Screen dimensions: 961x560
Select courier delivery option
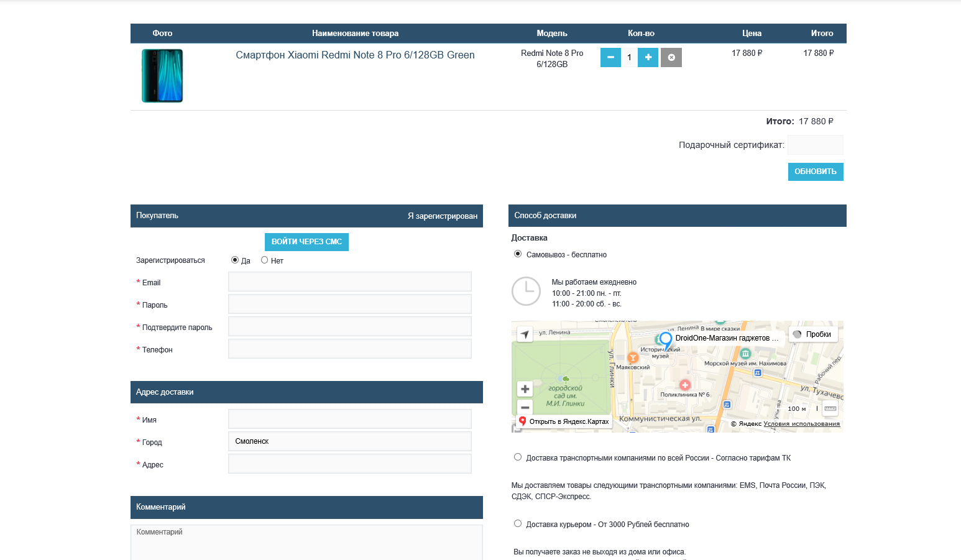518,524
